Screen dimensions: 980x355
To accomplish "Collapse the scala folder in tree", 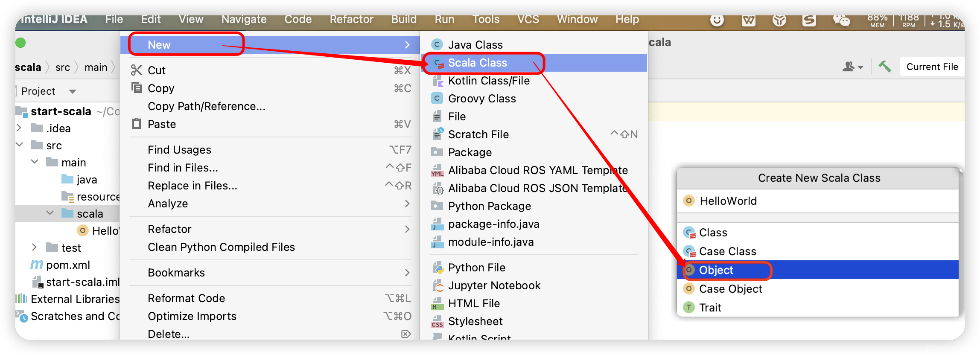I will [x=50, y=213].
